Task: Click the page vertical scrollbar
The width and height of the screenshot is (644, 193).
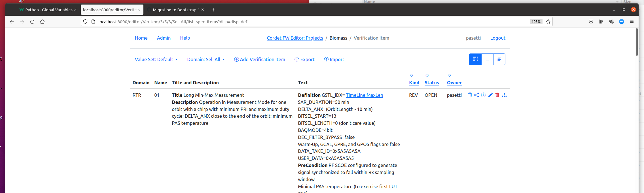Action: click(x=637, y=42)
